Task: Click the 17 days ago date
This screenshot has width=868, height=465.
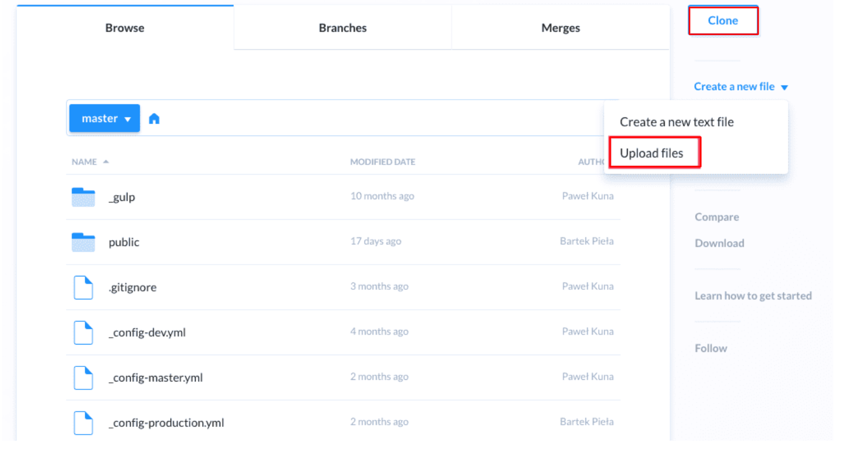Action: (376, 241)
